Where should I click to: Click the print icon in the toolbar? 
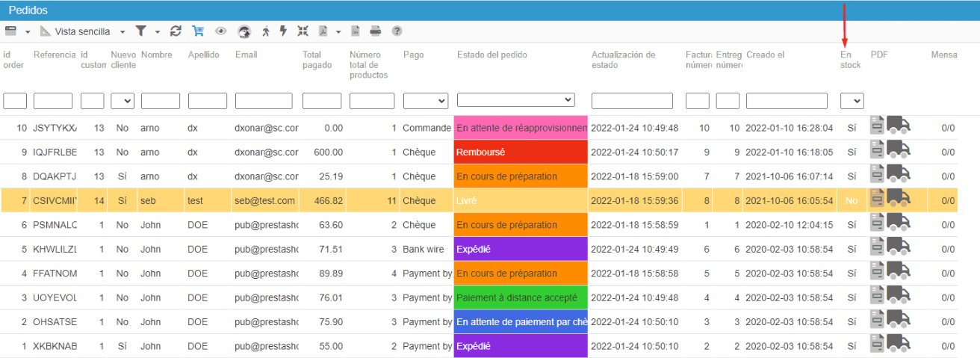(376, 31)
